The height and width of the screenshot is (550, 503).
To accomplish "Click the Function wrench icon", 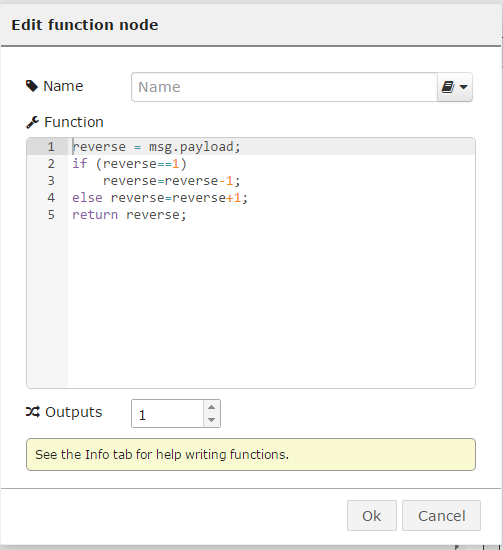I will (32, 122).
